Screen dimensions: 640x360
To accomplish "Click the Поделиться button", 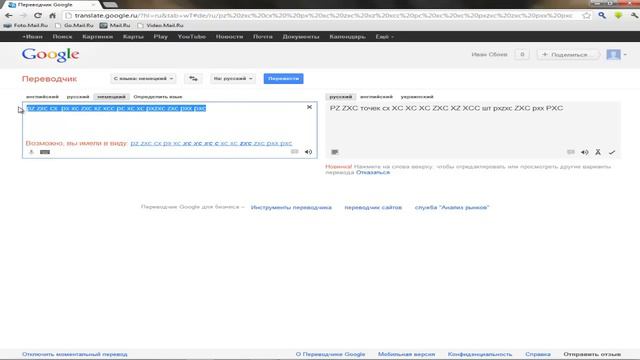I will point(568,54).
